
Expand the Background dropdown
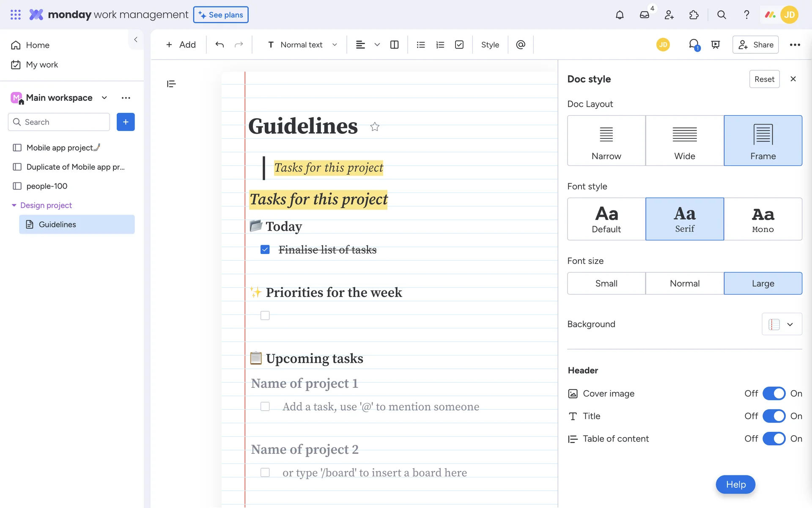[x=782, y=324]
